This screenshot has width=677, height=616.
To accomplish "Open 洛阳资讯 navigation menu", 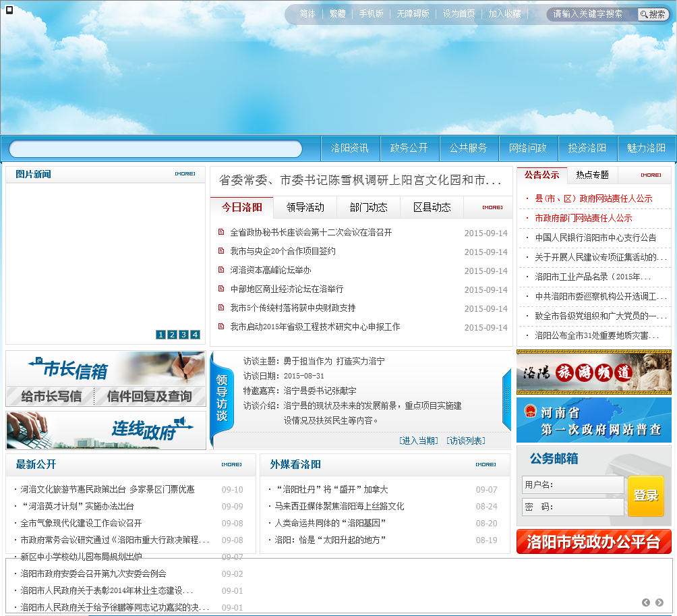I will pyautogui.click(x=350, y=148).
